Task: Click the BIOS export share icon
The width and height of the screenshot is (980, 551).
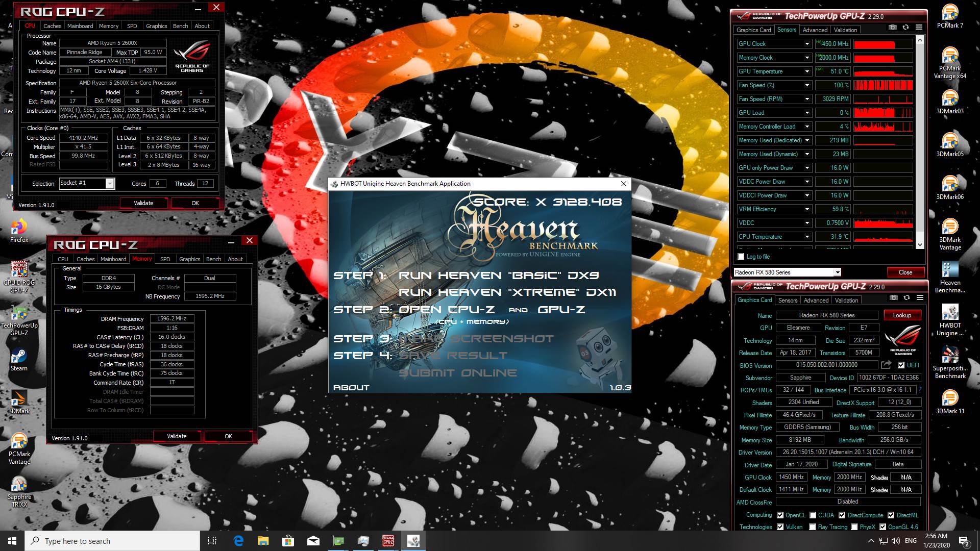Action: pyautogui.click(x=886, y=365)
